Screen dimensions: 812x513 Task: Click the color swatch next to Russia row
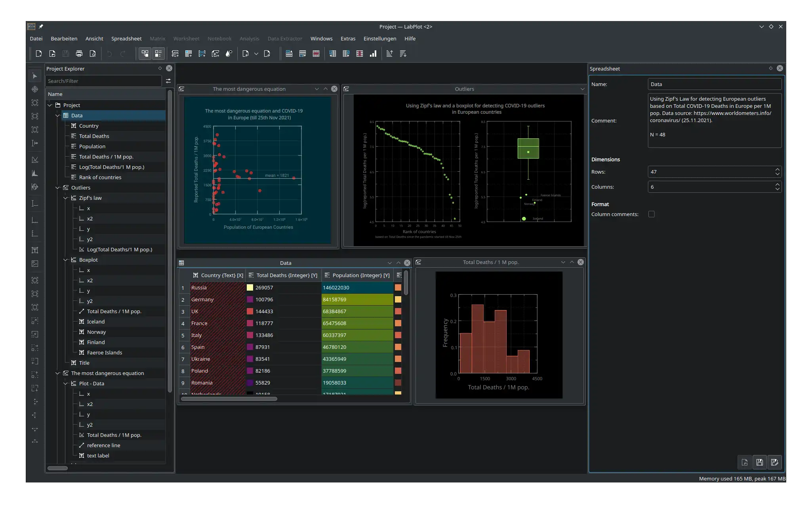tap(250, 287)
